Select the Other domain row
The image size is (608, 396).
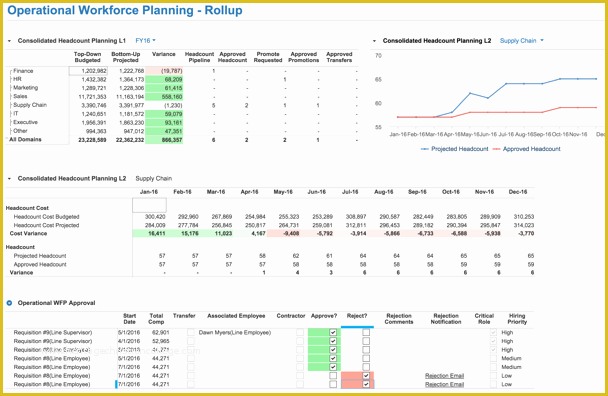[20, 131]
